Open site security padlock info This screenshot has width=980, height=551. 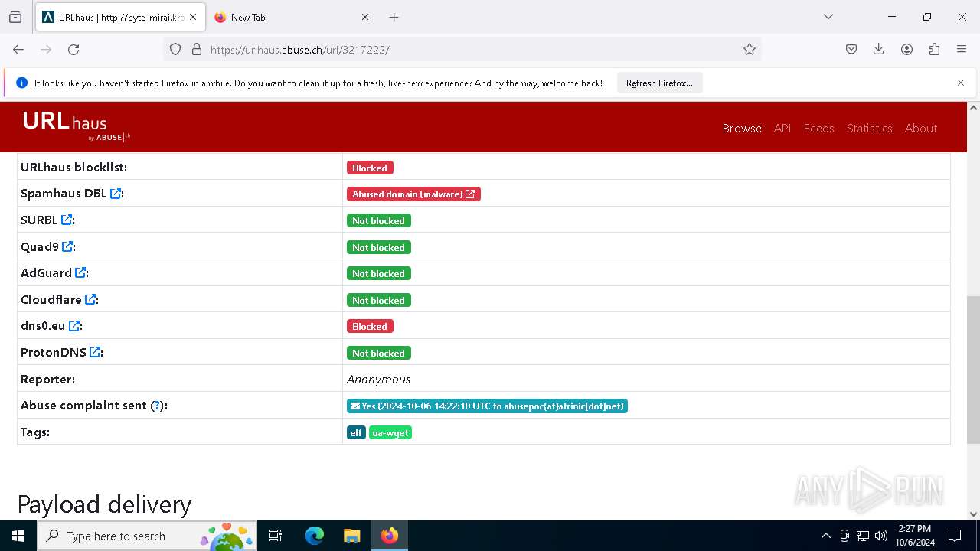pos(197,49)
